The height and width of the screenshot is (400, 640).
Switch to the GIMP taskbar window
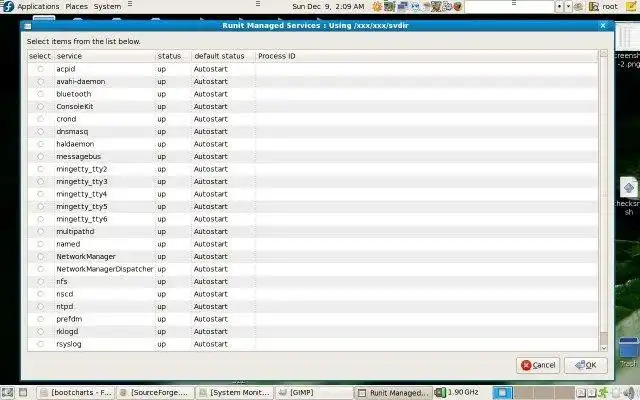[x=314, y=393]
